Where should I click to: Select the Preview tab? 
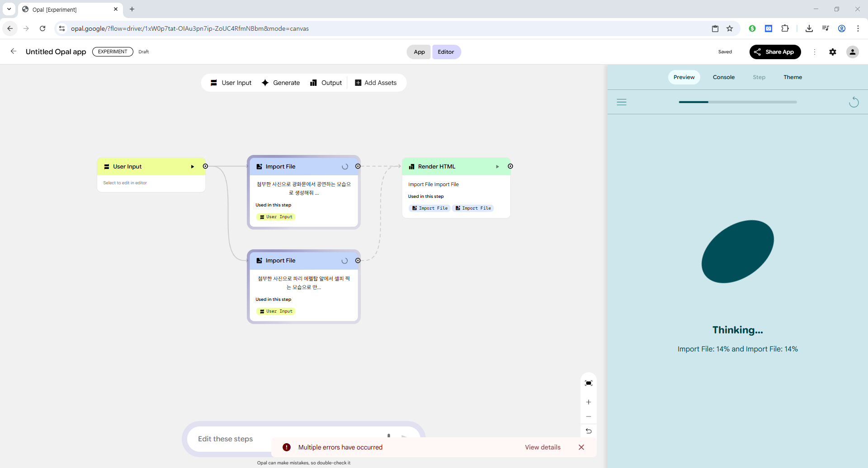point(684,77)
